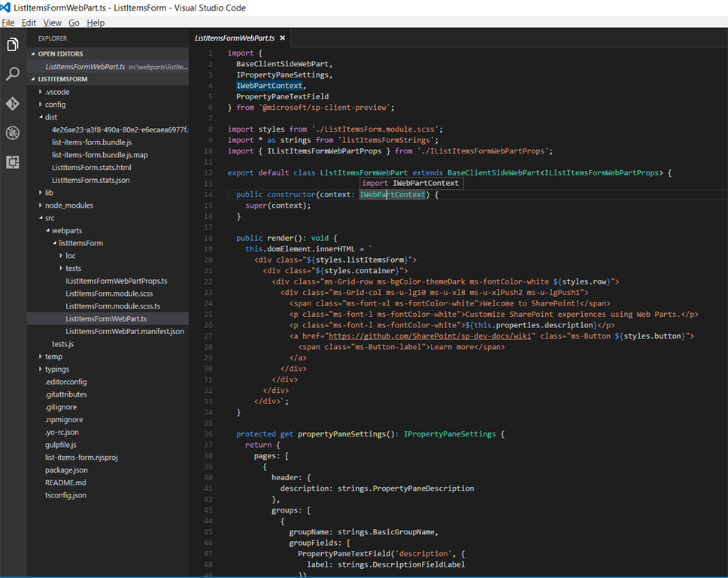728x578 pixels.
Task: Open the View menu
Action: point(52,23)
